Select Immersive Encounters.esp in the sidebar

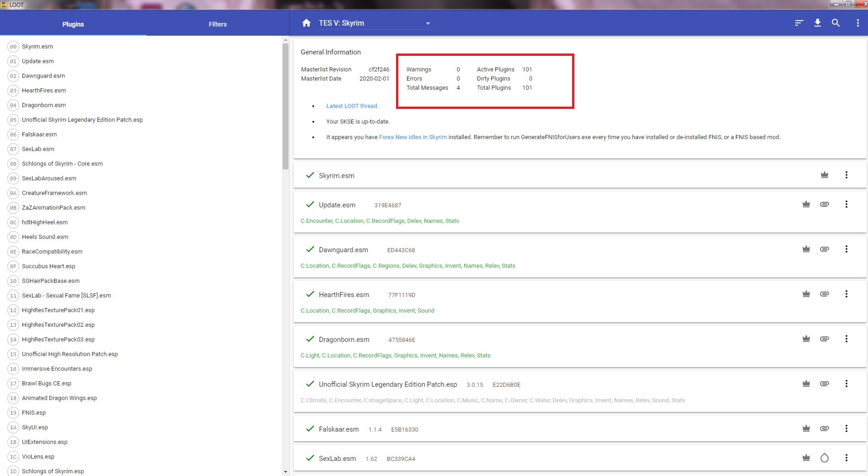(x=57, y=368)
